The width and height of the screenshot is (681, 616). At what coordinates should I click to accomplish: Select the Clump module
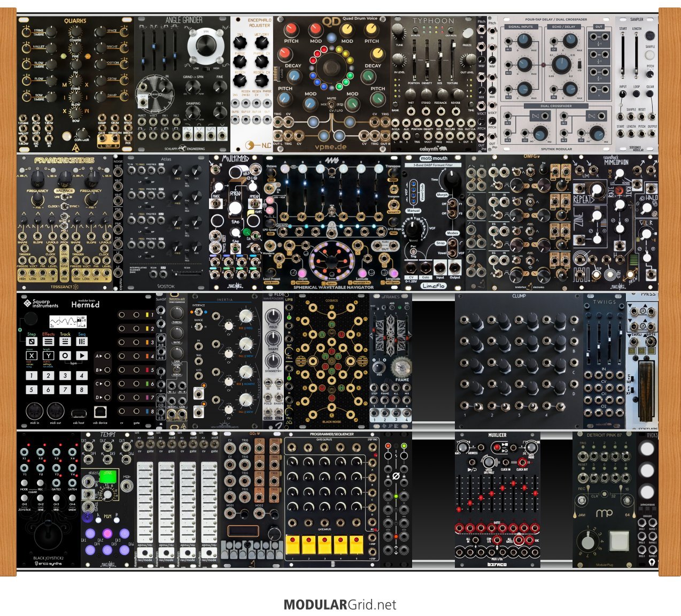(519, 361)
